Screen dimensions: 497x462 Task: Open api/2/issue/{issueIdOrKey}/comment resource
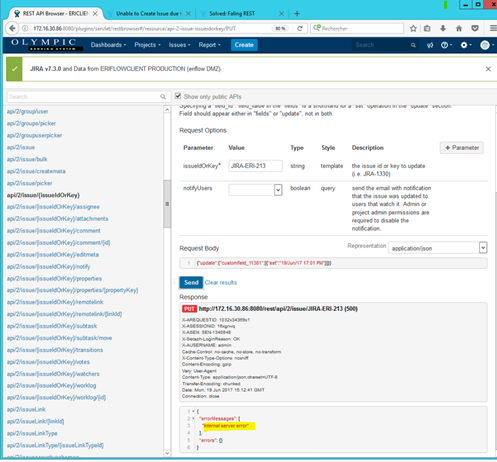click(53, 231)
